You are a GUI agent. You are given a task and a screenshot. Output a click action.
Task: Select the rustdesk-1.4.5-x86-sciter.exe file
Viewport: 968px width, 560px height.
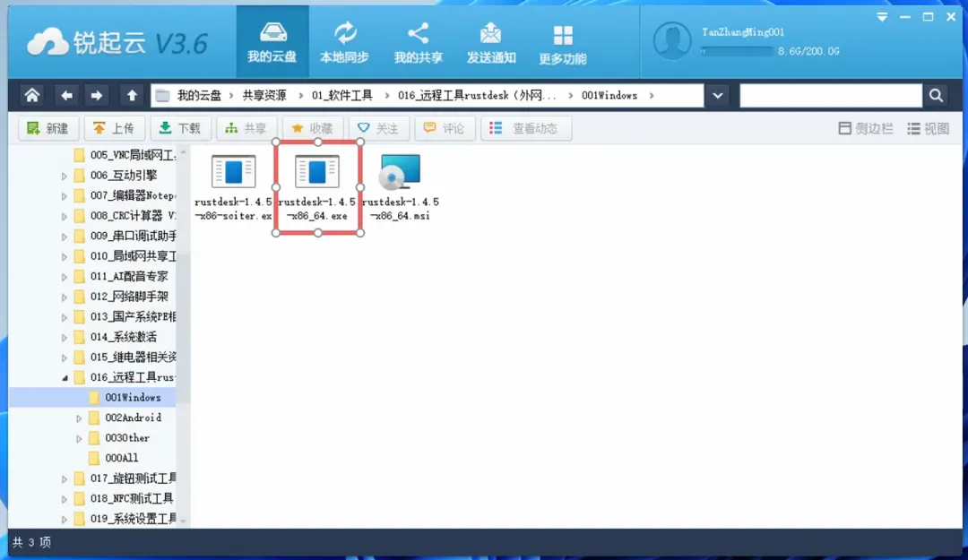[233, 187]
